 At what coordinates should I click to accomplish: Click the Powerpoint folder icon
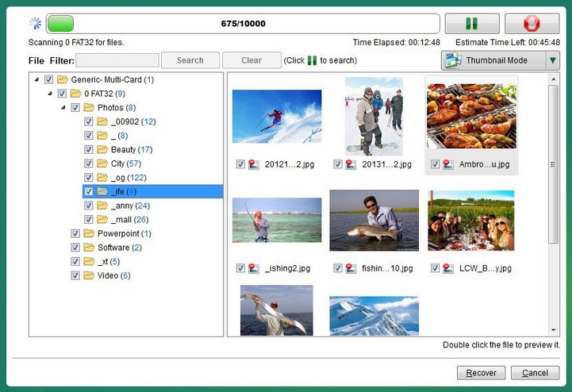pyautogui.click(x=88, y=233)
